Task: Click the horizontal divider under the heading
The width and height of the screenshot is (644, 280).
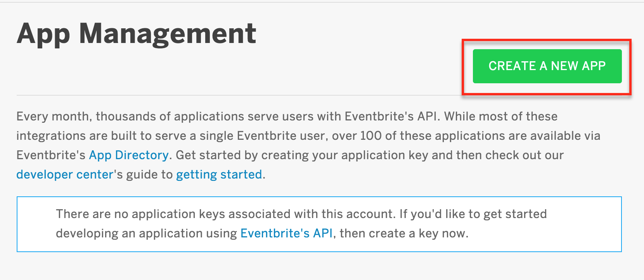Action: pos(239,95)
